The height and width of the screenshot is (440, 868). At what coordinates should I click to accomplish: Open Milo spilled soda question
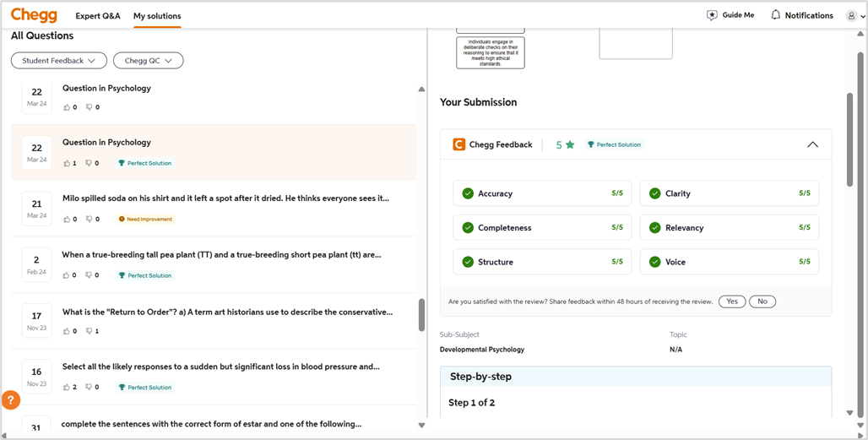(225, 198)
